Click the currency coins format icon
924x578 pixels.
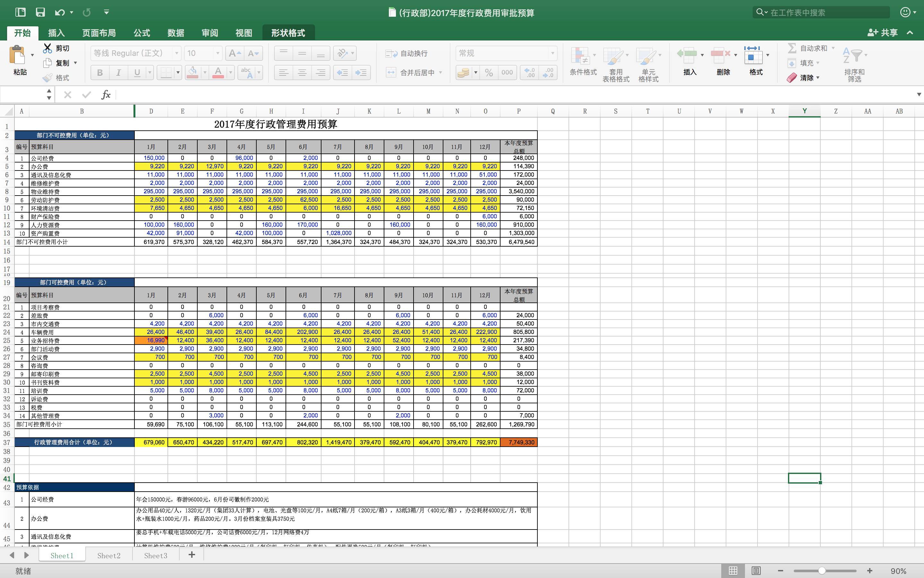pyautogui.click(x=463, y=72)
